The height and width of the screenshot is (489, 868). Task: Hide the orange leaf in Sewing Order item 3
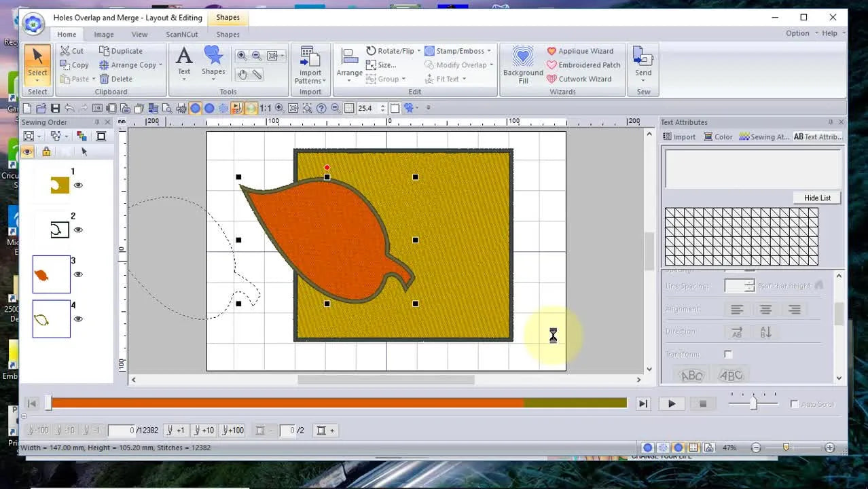point(78,274)
